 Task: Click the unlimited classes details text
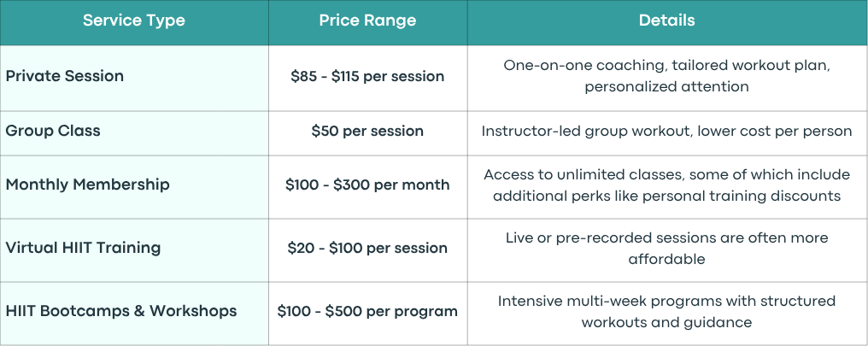[666, 185]
